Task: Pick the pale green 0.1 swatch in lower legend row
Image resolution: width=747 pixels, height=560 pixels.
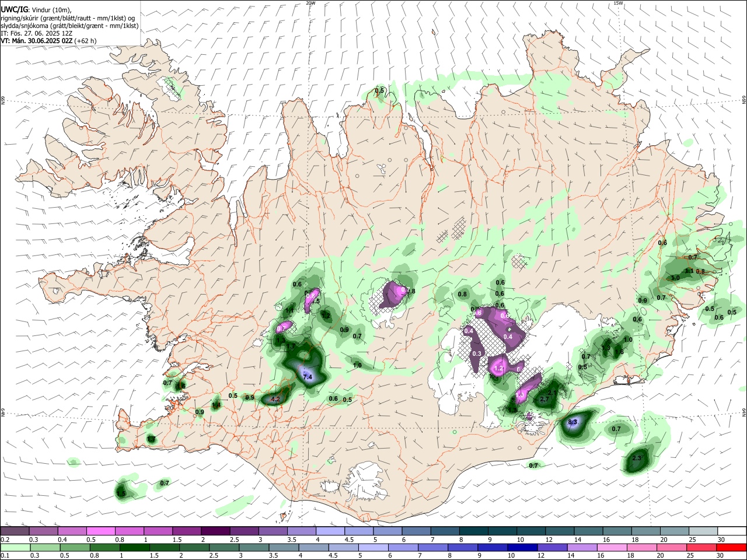Action: [15, 547]
